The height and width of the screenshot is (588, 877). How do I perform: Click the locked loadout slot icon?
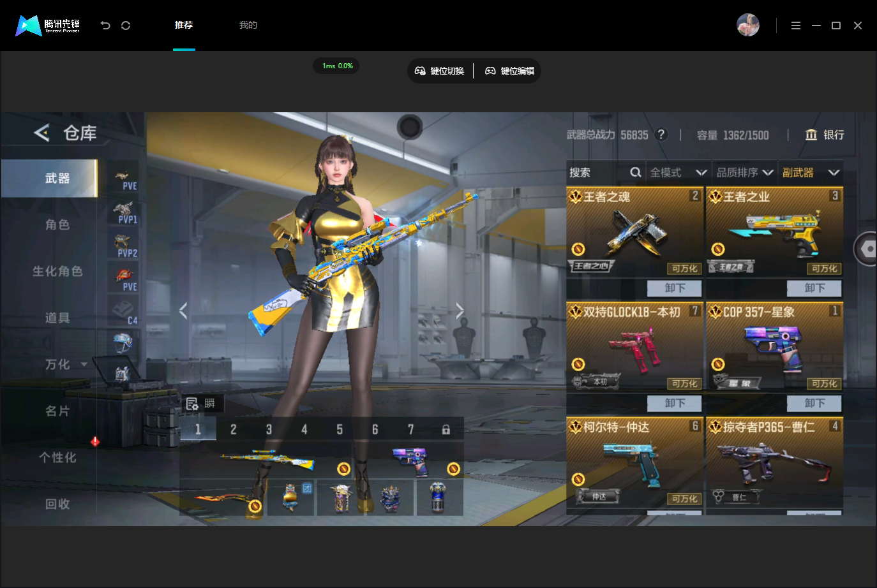click(446, 429)
